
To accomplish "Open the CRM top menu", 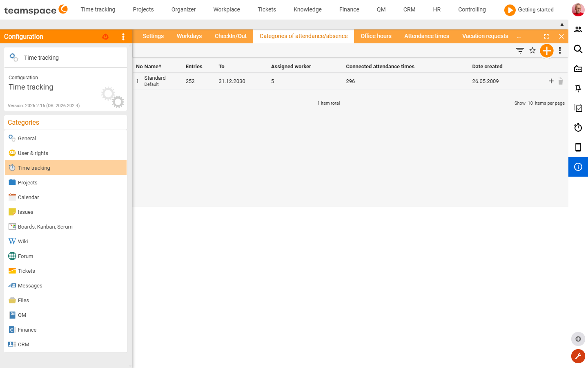I will click(409, 9).
